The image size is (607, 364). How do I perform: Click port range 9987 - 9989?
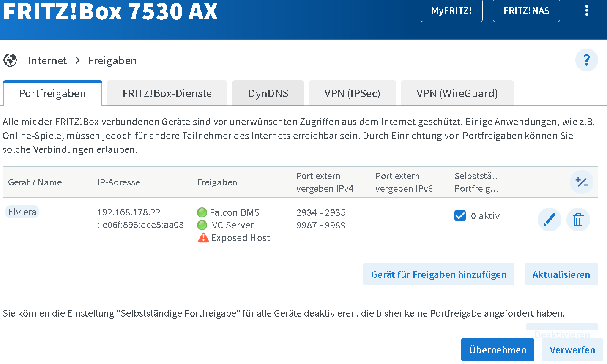tap(321, 225)
